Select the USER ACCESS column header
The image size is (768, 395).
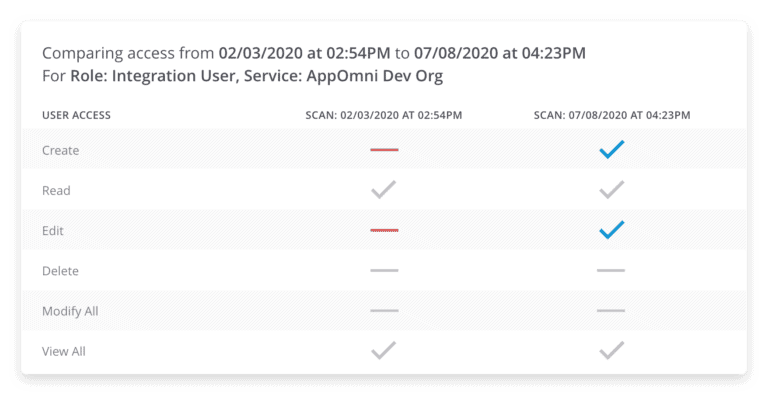[76, 115]
